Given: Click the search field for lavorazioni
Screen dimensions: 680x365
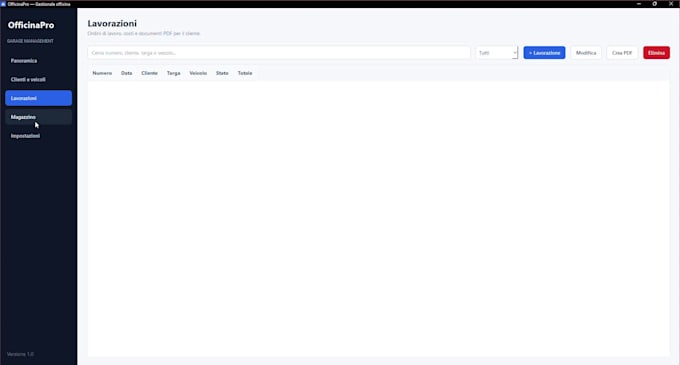Looking at the screenshot, I should coord(279,53).
